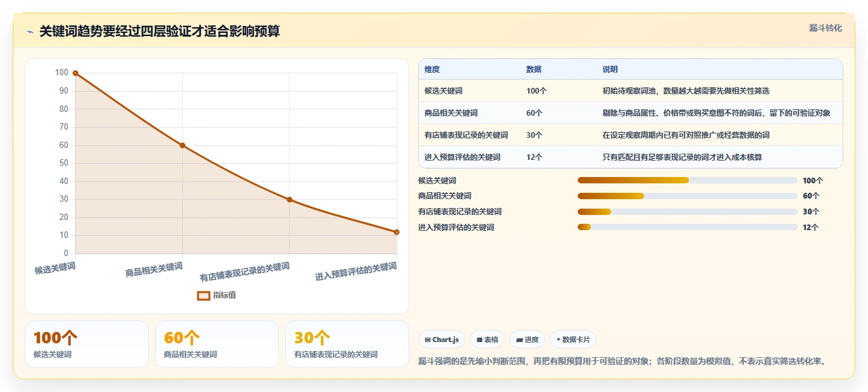Select the Chart.js tag chip
The width and height of the screenshot is (868, 392).
click(x=442, y=340)
